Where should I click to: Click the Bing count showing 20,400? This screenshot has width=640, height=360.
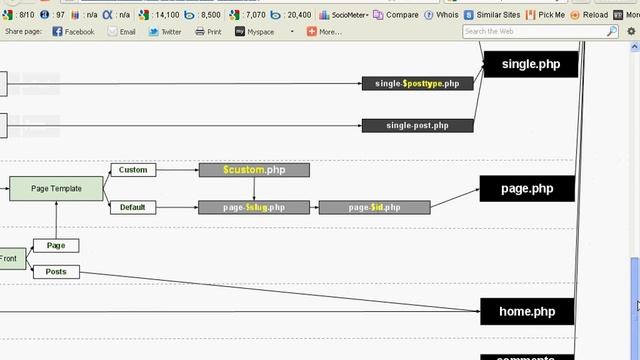pyautogui.click(x=291, y=15)
